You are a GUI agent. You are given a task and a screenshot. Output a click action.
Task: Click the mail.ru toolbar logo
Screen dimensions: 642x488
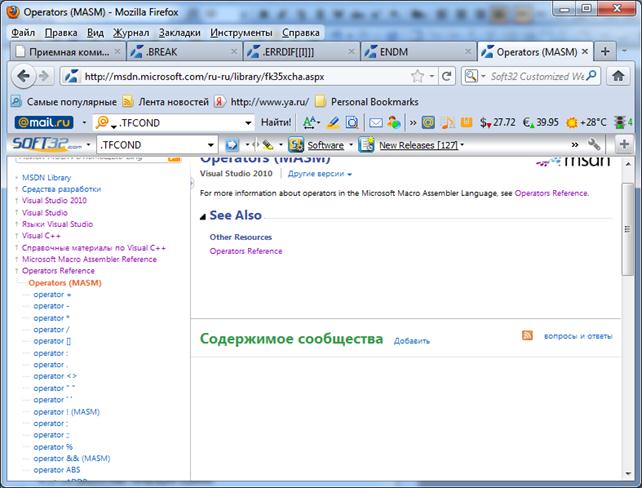coord(44,122)
